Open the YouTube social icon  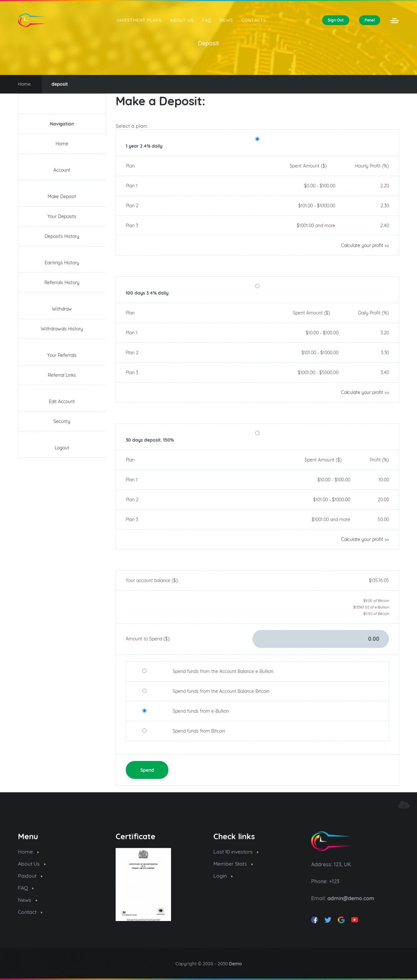pyautogui.click(x=355, y=920)
